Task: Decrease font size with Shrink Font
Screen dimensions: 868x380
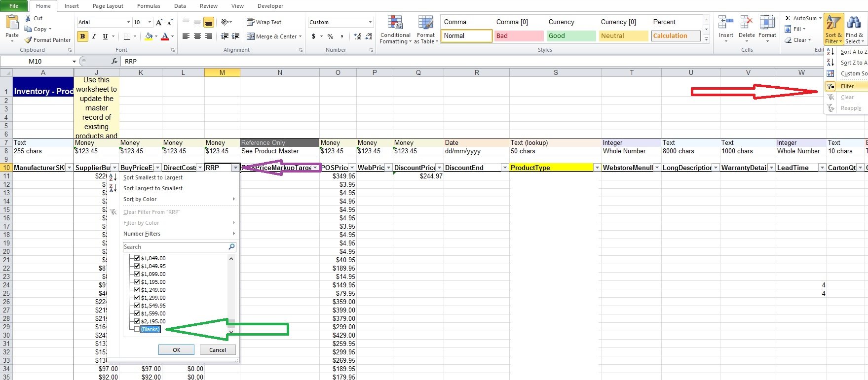Action: pos(170,22)
